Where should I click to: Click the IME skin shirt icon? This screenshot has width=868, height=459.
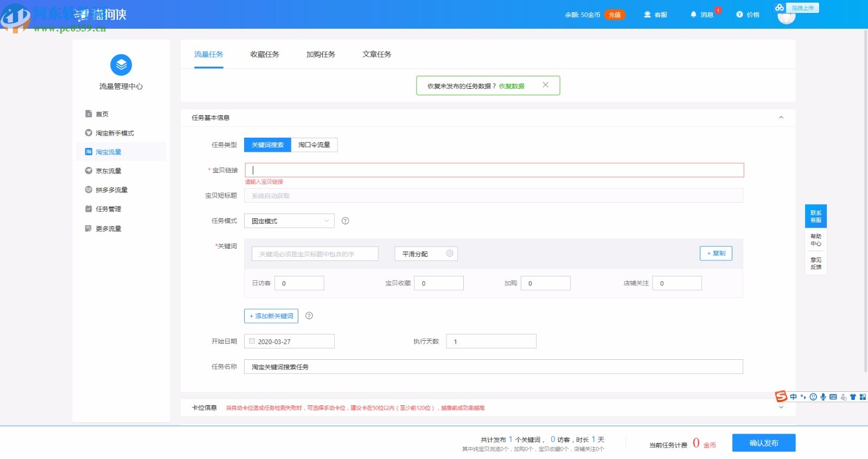853,397
